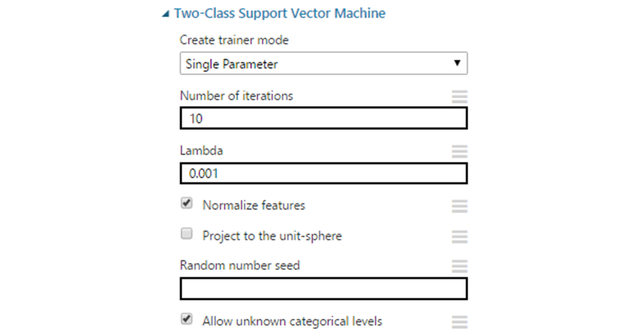The height and width of the screenshot is (336, 644).
Task: Enable the Project to the unit-sphere checkbox
Action: pyautogui.click(x=187, y=234)
